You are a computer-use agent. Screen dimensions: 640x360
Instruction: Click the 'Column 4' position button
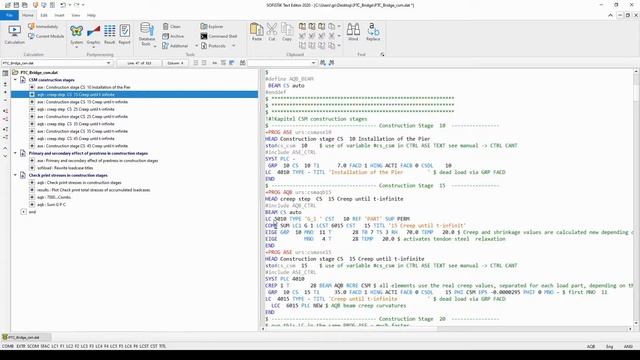click(x=176, y=63)
